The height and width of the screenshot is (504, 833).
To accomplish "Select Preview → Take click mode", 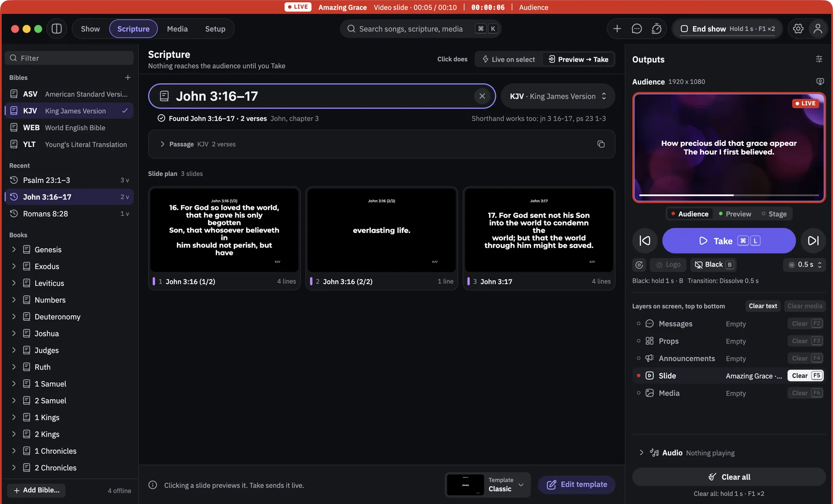I will [x=578, y=59].
